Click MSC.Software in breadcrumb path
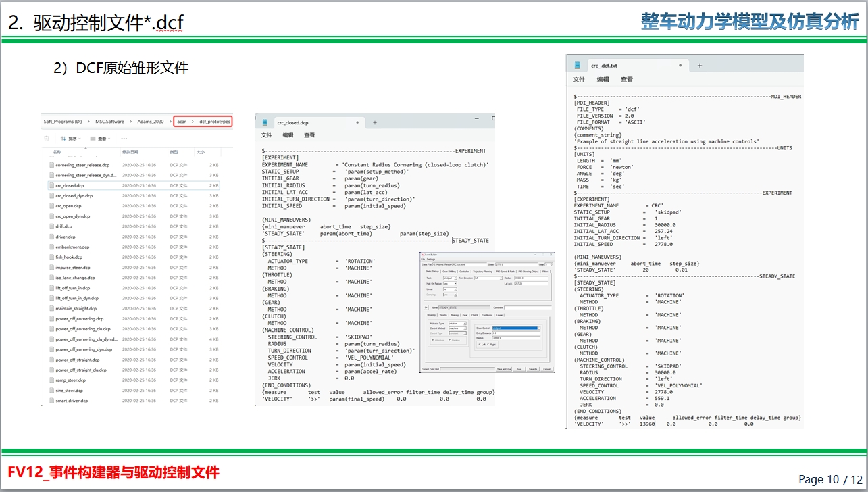The height and width of the screenshot is (492, 868). click(109, 122)
